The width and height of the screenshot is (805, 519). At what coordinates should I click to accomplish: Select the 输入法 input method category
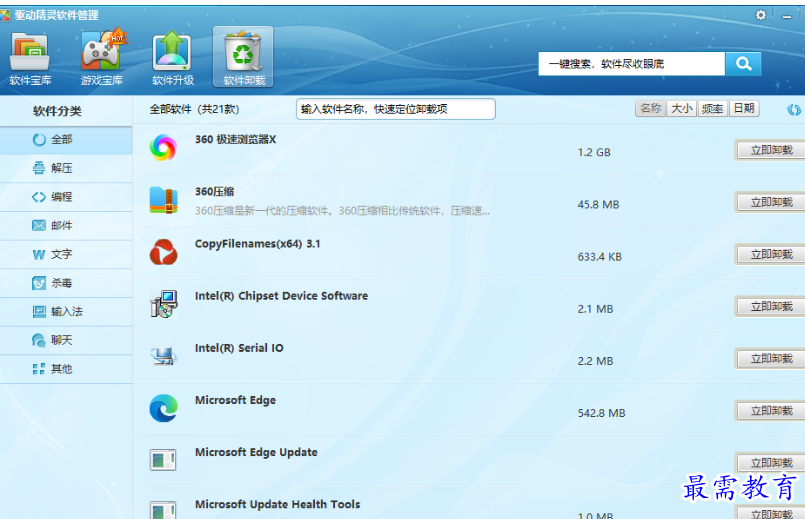point(66,312)
